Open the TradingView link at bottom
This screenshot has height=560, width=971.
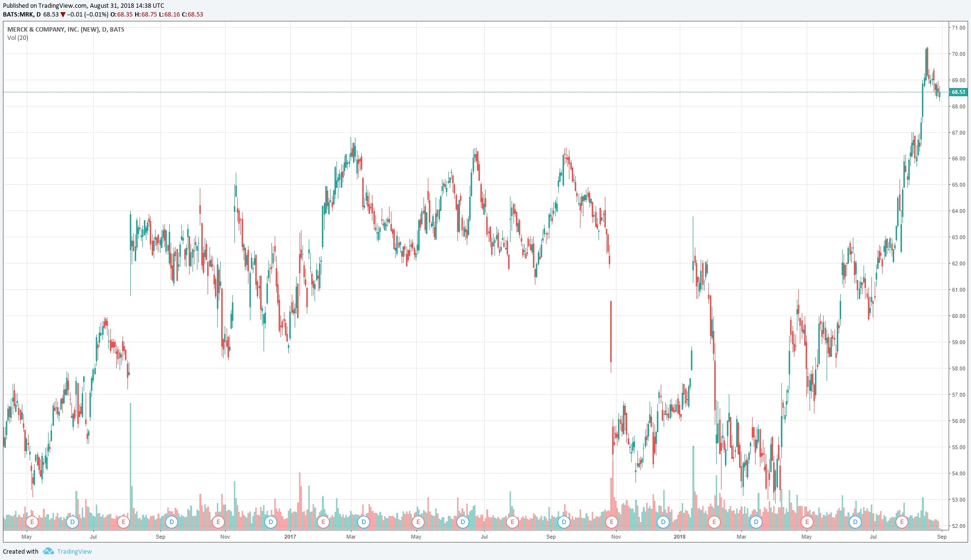click(74, 552)
